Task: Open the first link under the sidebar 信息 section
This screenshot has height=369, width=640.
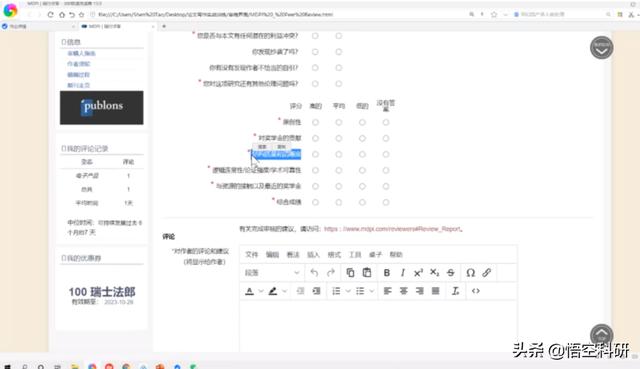Action: 81,53
